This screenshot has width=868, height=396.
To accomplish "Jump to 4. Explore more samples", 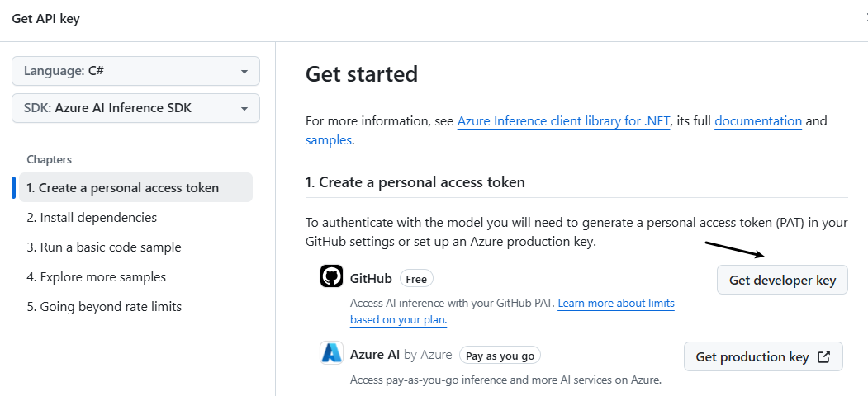I will point(97,277).
